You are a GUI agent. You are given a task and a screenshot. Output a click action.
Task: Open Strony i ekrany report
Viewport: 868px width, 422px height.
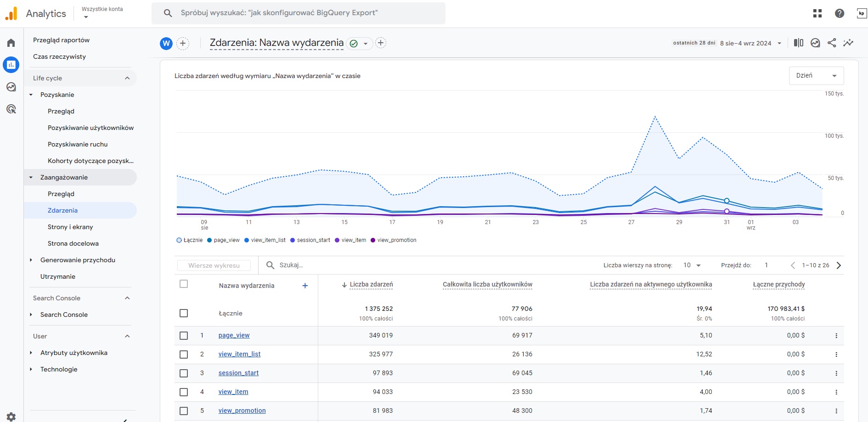tap(70, 227)
